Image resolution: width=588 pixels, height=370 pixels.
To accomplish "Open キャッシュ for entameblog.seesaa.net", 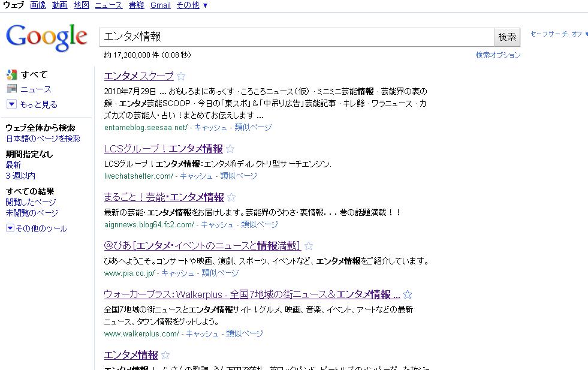I will [x=210, y=128].
